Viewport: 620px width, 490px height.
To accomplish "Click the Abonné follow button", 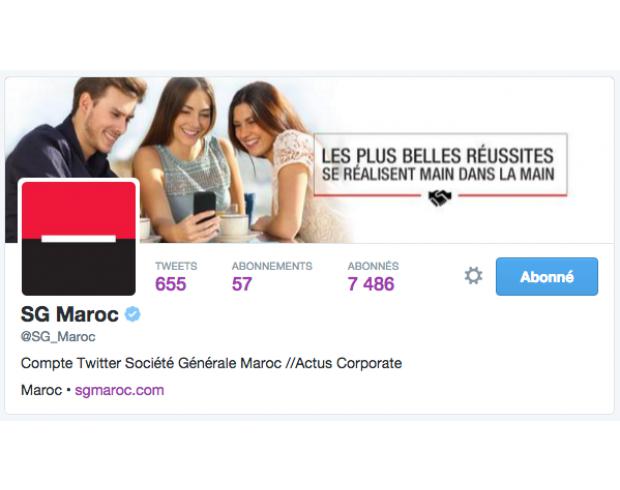I will tap(547, 276).
